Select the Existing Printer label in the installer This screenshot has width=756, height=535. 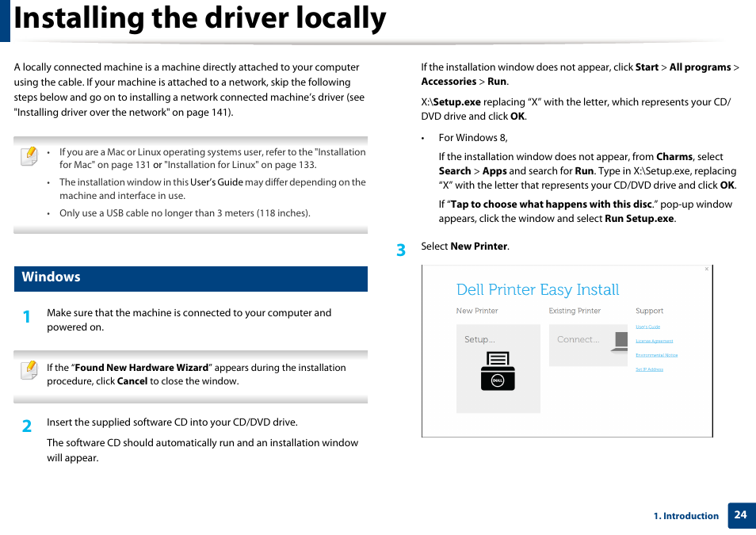tap(575, 311)
